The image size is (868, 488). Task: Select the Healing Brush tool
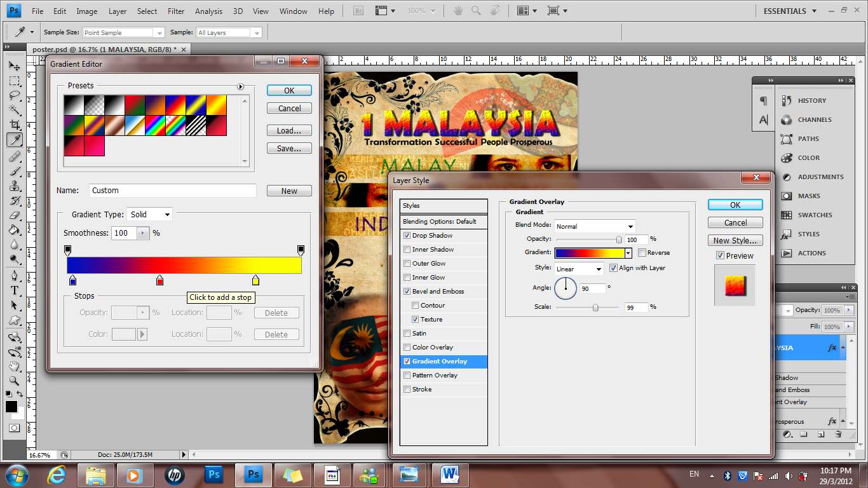(x=14, y=156)
